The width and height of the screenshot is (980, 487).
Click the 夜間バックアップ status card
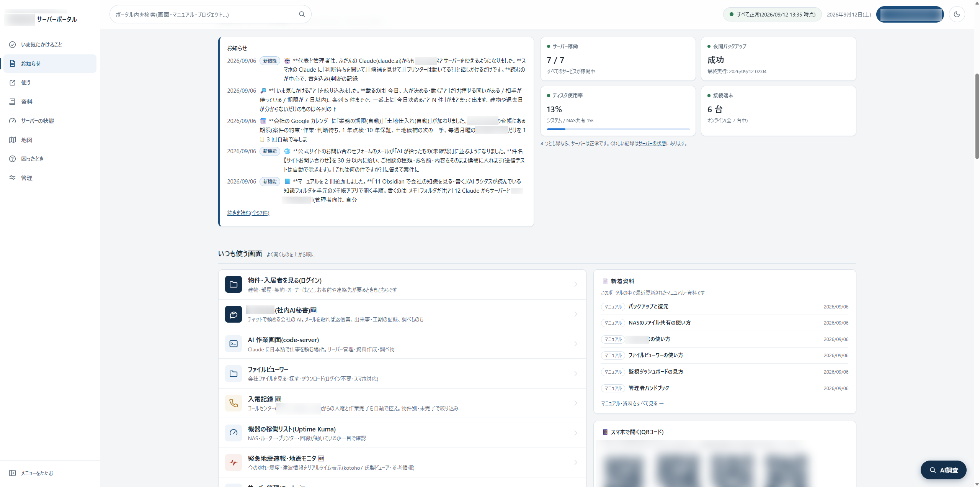click(x=778, y=59)
